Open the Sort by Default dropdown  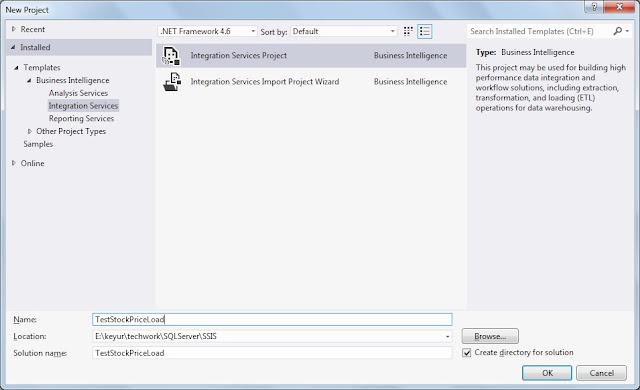[344, 31]
